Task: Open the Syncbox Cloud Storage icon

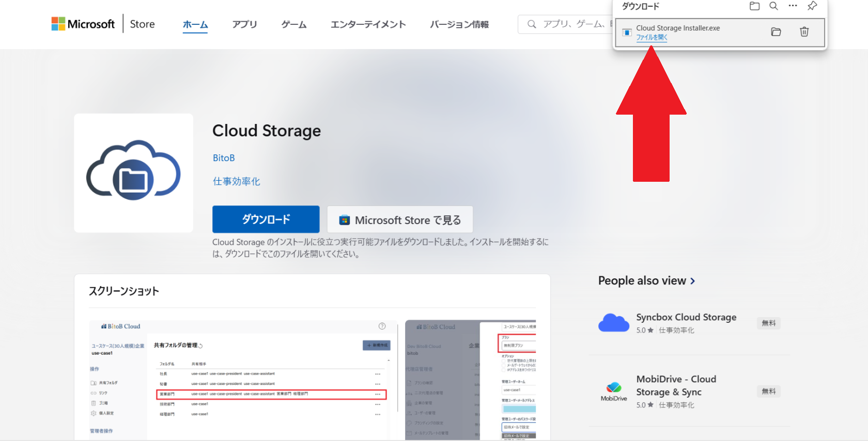Action: [614, 323]
